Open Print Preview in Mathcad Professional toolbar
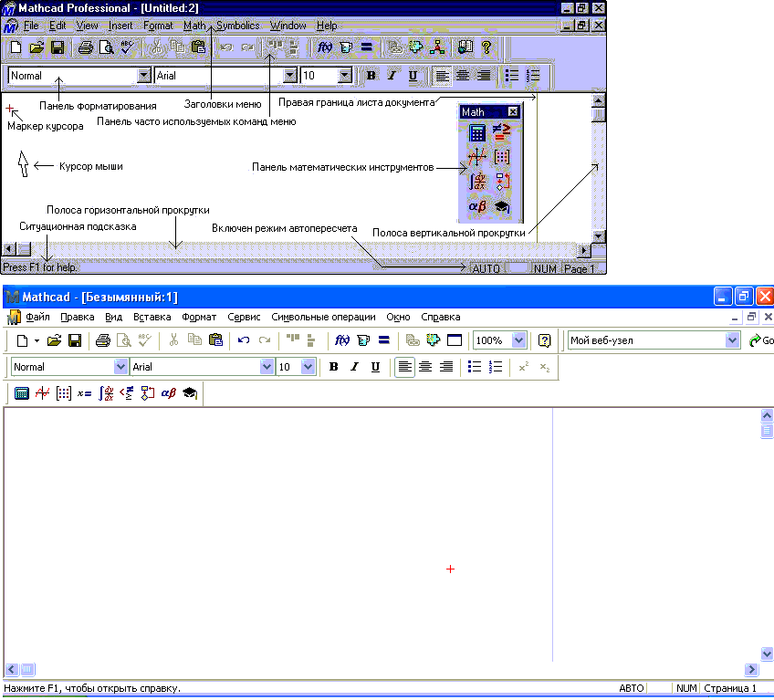 (x=106, y=47)
